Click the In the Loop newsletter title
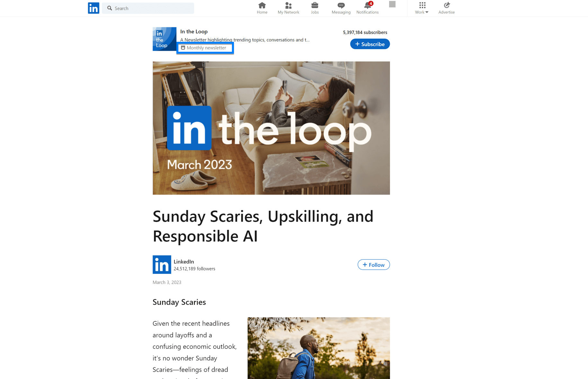The height and width of the screenshot is (379, 588). click(194, 32)
